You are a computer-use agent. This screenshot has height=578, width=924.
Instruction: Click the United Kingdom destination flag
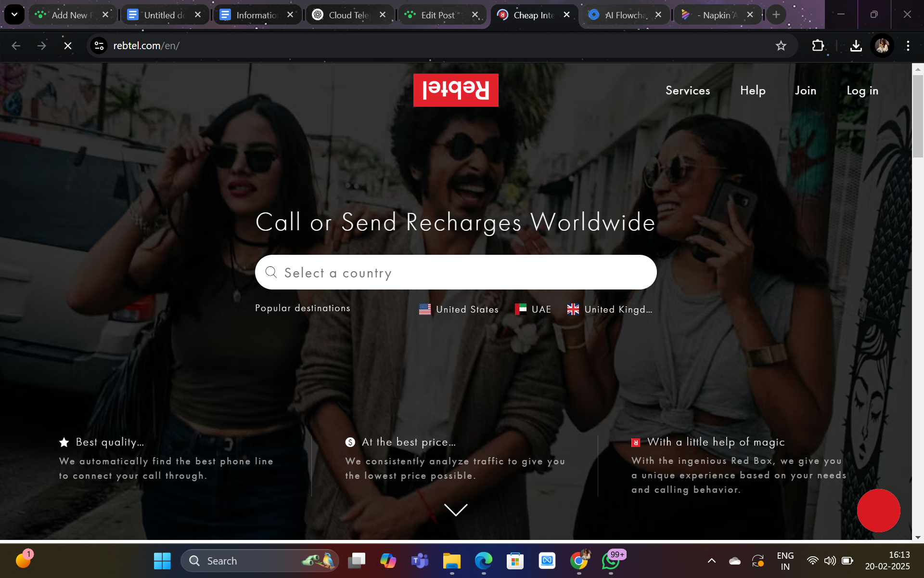click(572, 308)
